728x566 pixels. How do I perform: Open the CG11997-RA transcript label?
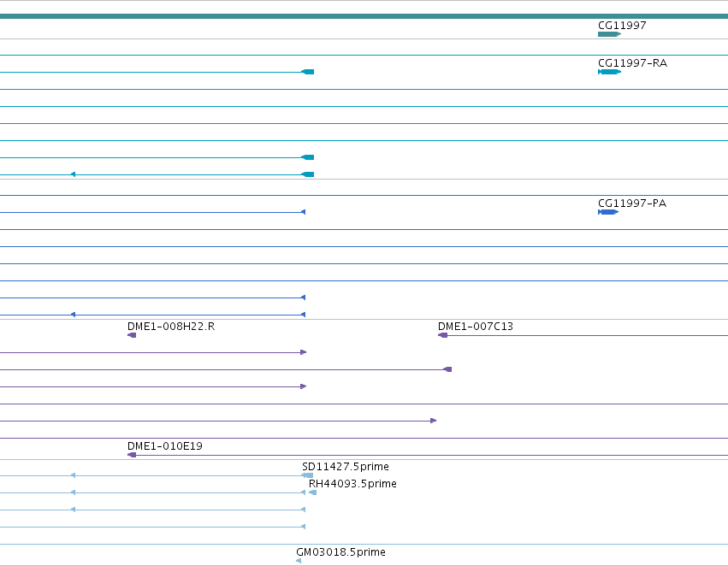click(x=632, y=63)
